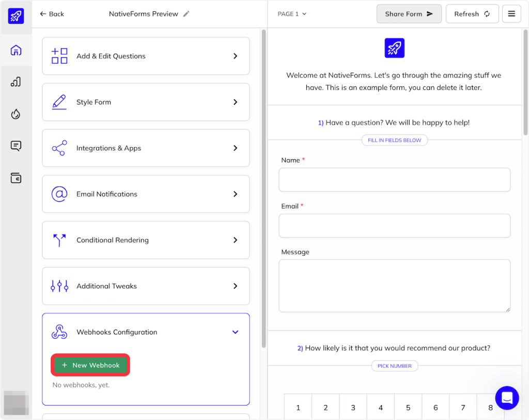529x420 pixels.
Task: Open the Email Notifications section
Action: 146,194
